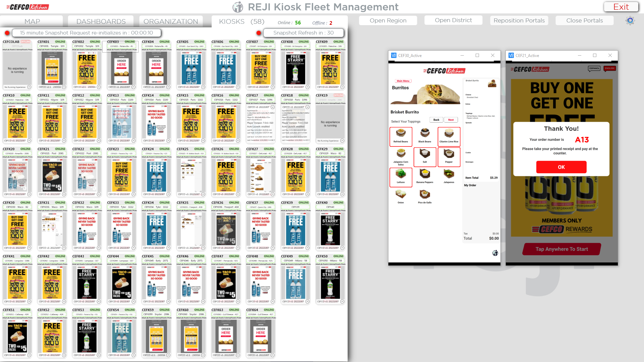Click the Snapshot Refresh countdown field
Screen dimensions: 644x362
click(x=304, y=33)
